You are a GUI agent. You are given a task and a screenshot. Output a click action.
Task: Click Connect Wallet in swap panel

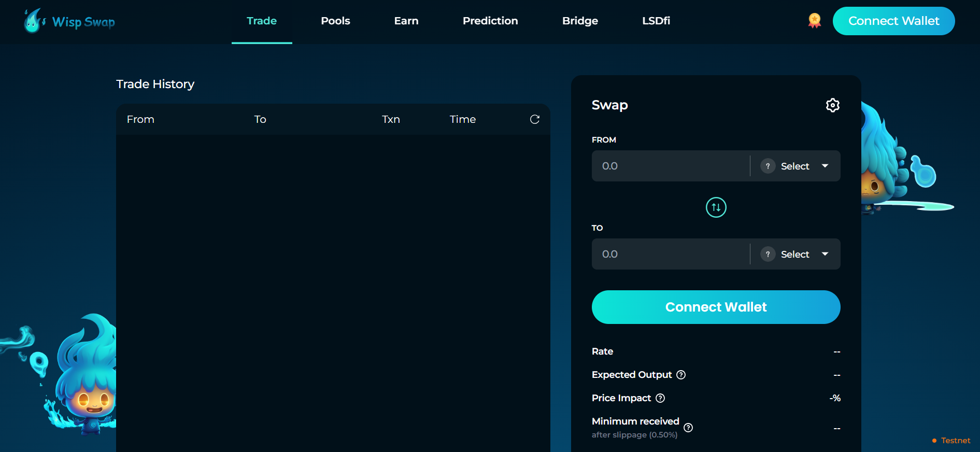pos(716,307)
